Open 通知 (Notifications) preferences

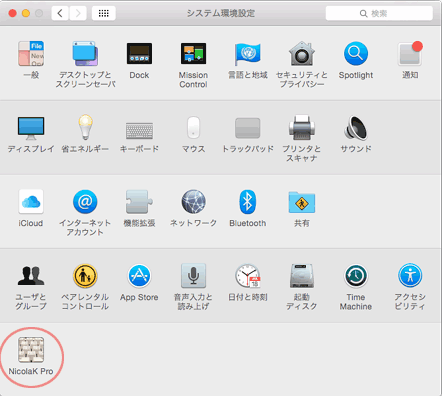click(410, 54)
